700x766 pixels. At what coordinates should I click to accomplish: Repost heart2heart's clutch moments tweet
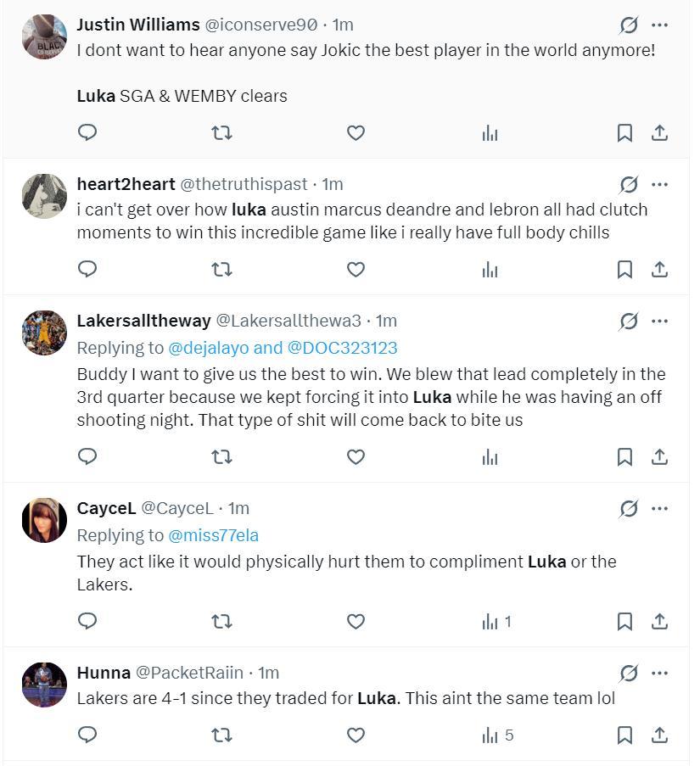(x=221, y=270)
